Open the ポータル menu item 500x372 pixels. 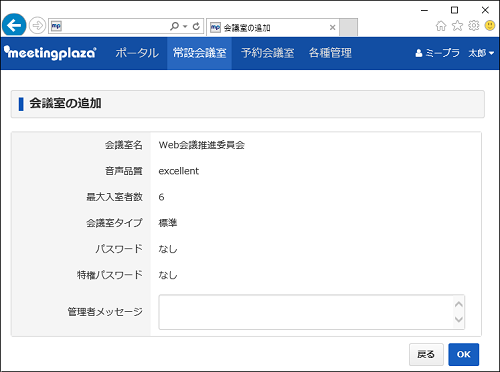pyautogui.click(x=137, y=53)
